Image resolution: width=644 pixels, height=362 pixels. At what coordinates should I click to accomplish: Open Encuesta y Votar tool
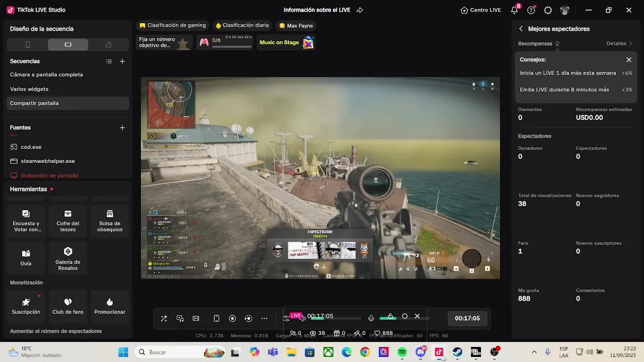[26, 221]
